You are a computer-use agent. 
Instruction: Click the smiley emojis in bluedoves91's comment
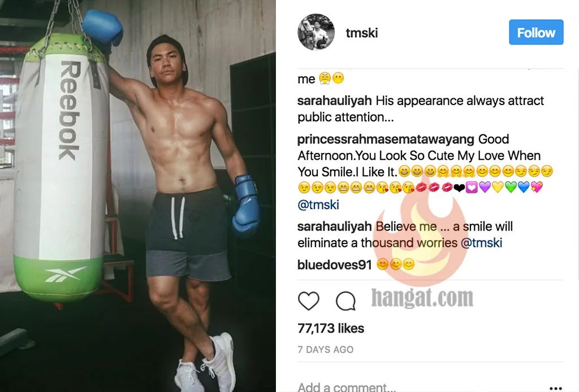click(x=395, y=265)
